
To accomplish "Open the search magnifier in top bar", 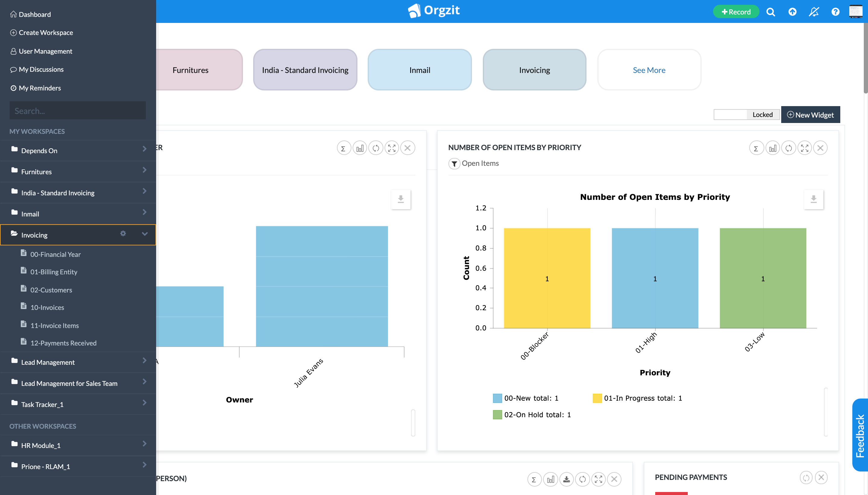I will pyautogui.click(x=770, y=12).
